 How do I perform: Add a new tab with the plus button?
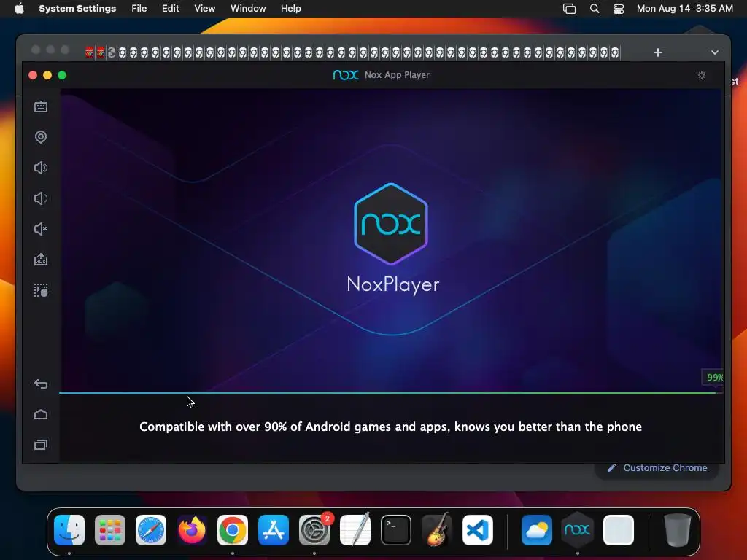[658, 52]
